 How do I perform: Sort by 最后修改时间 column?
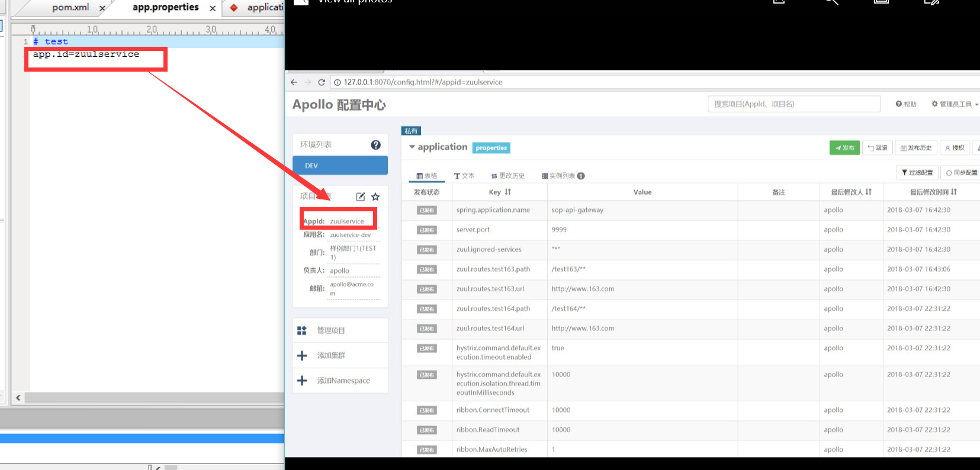coord(953,192)
